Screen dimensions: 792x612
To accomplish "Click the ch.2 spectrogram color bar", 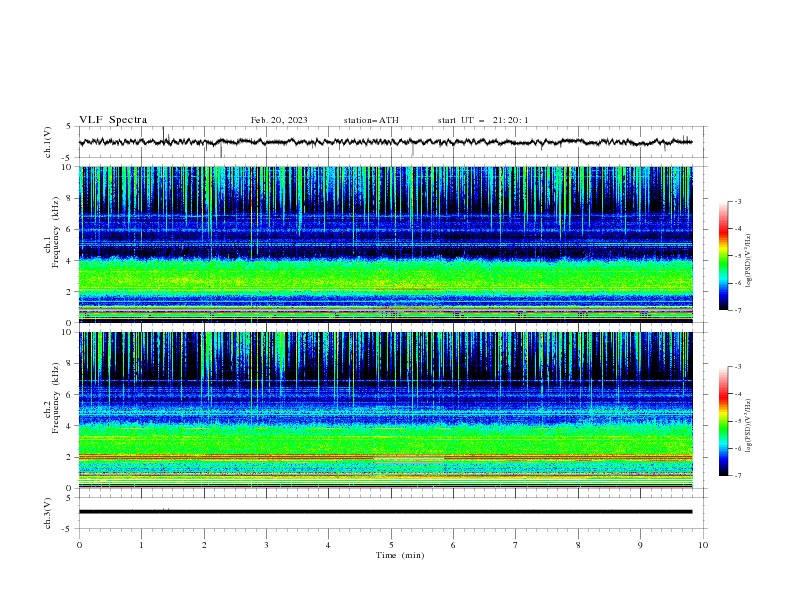I will pyautogui.click(x=723, y=421).
